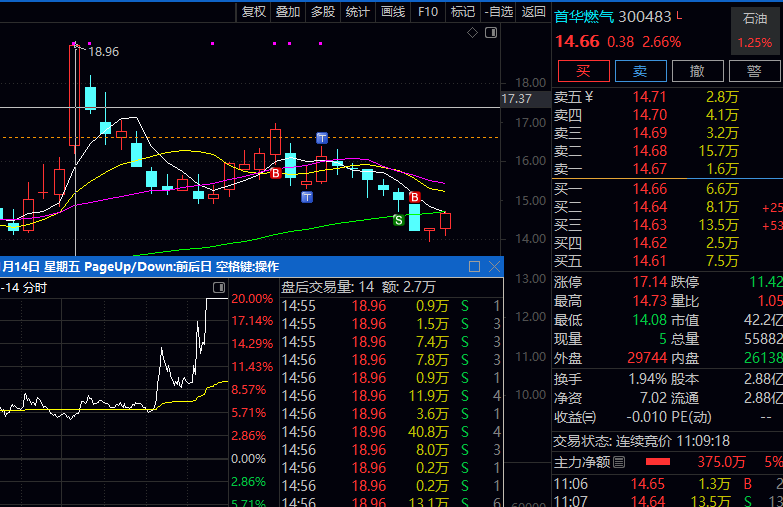Click the green S marker on the chart
Image resolution: width=783 pixels, height=507 pixels.
click(x=398, y=220)
